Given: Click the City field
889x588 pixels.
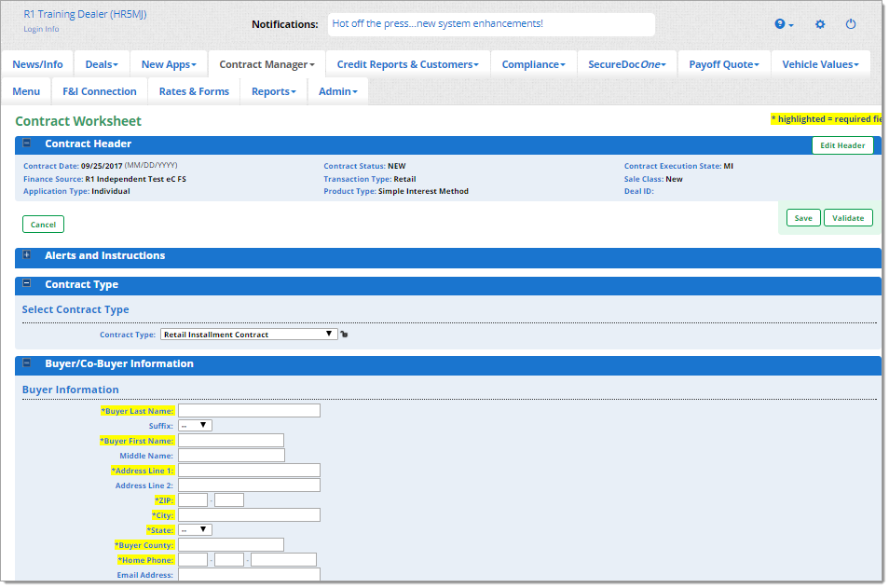Looking at the screenshot, I should click(x=249, y=515).
